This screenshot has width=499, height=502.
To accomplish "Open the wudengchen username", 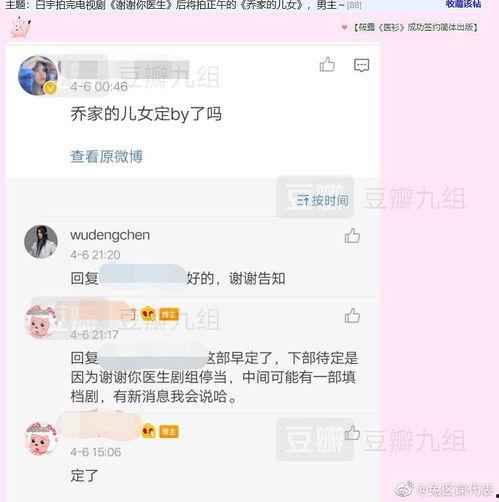I will [x=110, y=235].
